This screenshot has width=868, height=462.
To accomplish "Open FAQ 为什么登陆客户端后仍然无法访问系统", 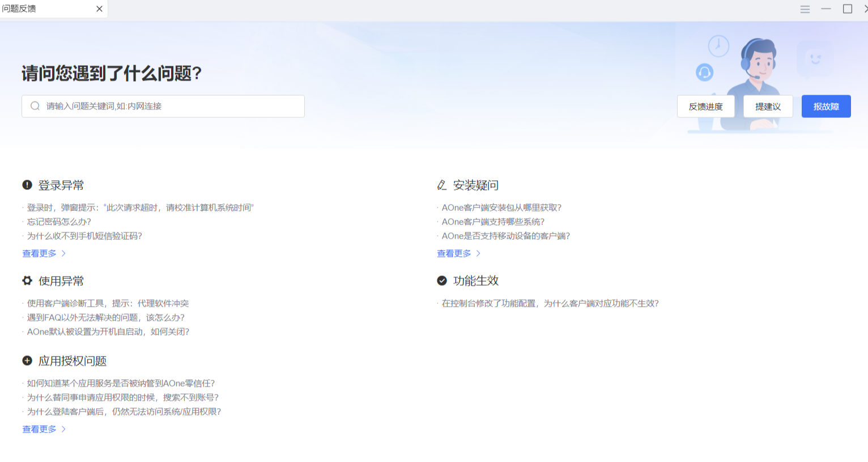I will tap(124, 412).
